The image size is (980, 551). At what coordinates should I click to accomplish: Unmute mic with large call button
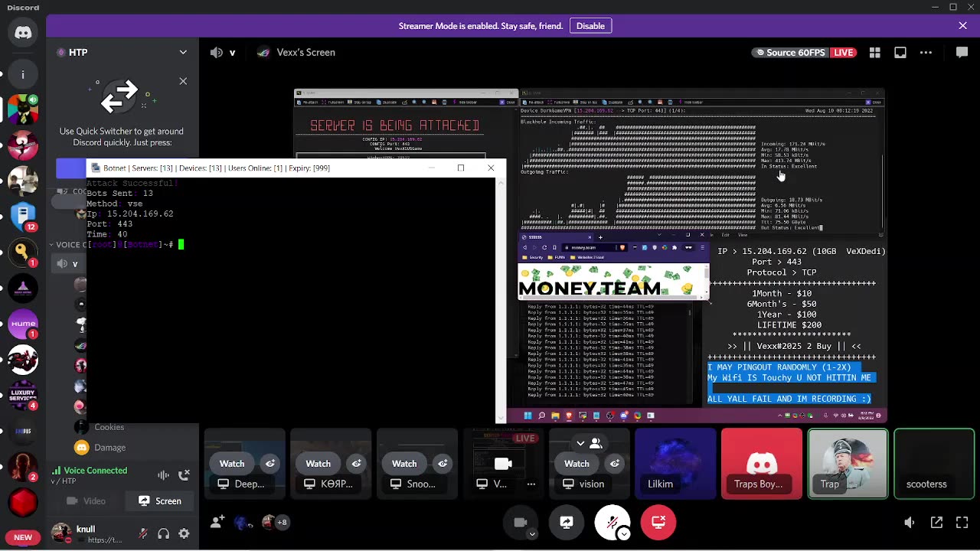[x=612, y=522]
